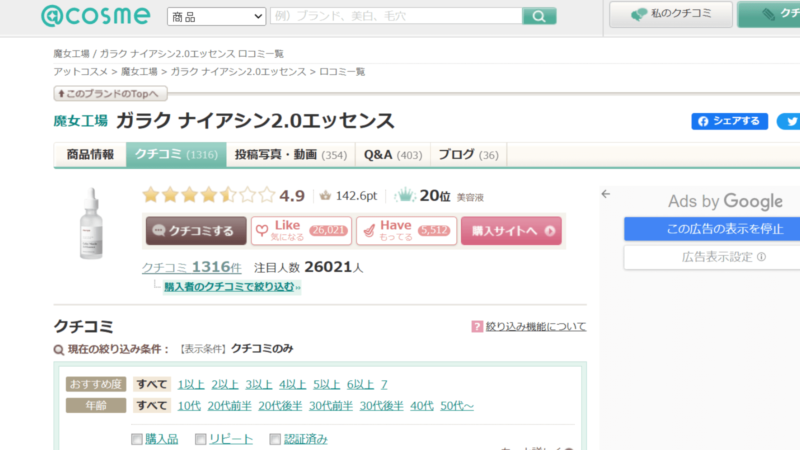Click the back arrow in the ad panel

point(606,194)
